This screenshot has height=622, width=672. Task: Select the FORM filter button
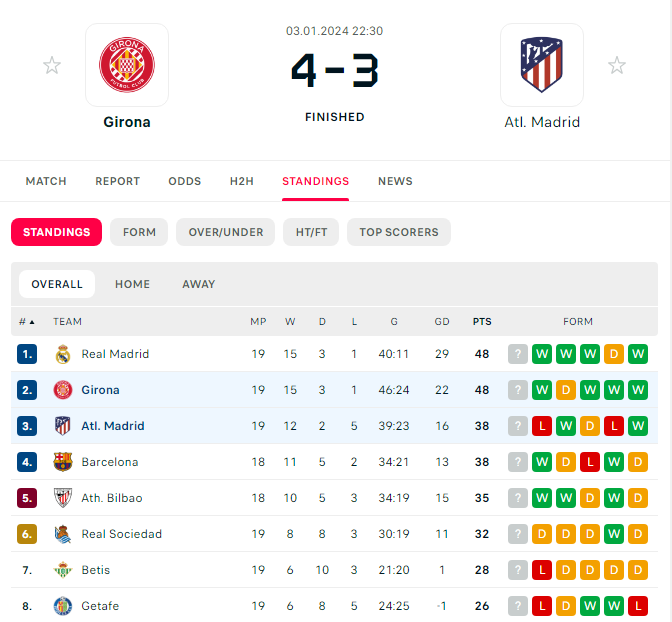click(139, 232)
